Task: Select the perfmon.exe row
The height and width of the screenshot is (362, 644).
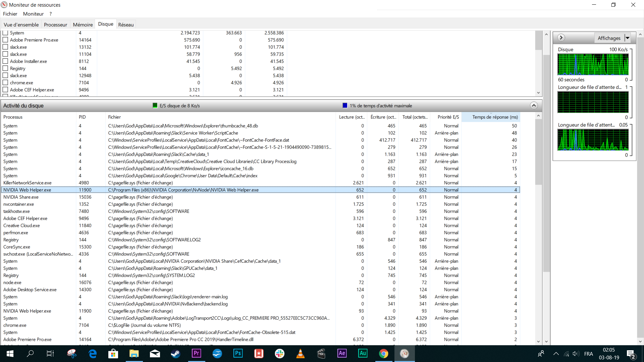Action: coord(260,233)
